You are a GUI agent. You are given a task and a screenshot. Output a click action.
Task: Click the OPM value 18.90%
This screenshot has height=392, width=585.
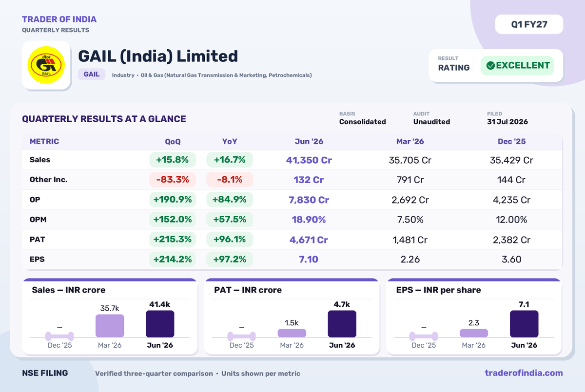pos(309,220)
